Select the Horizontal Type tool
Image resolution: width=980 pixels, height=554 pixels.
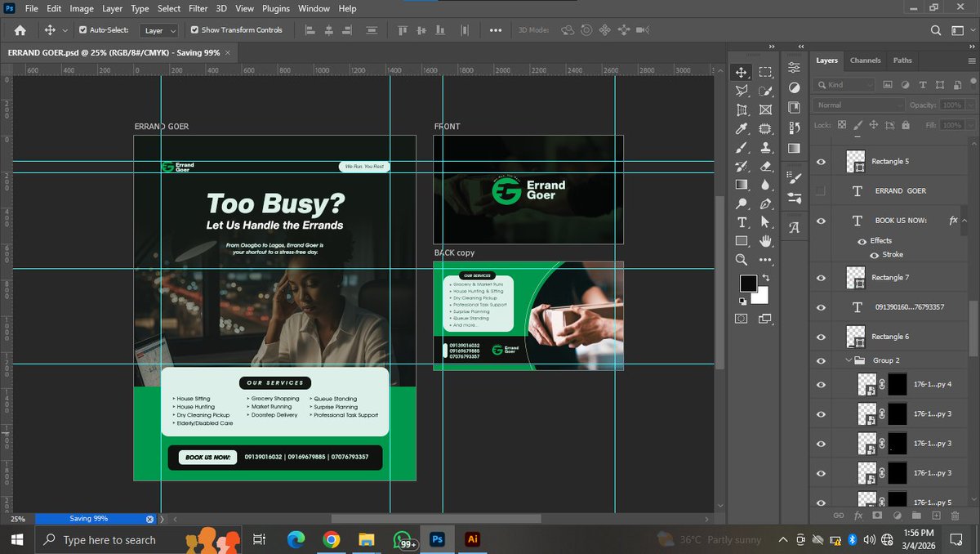pos(742,222)
